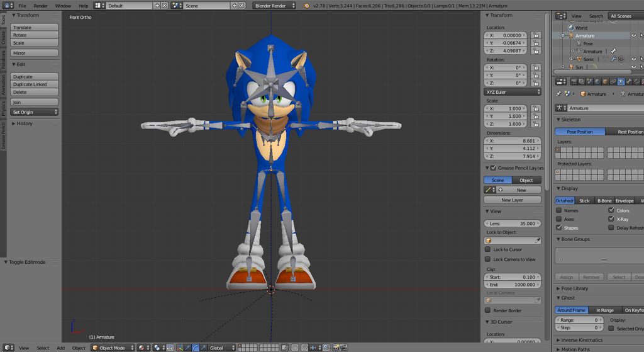Open the Scene properties tab icon
The height and width of the screenshot is (352, 644).
[589, 81]
